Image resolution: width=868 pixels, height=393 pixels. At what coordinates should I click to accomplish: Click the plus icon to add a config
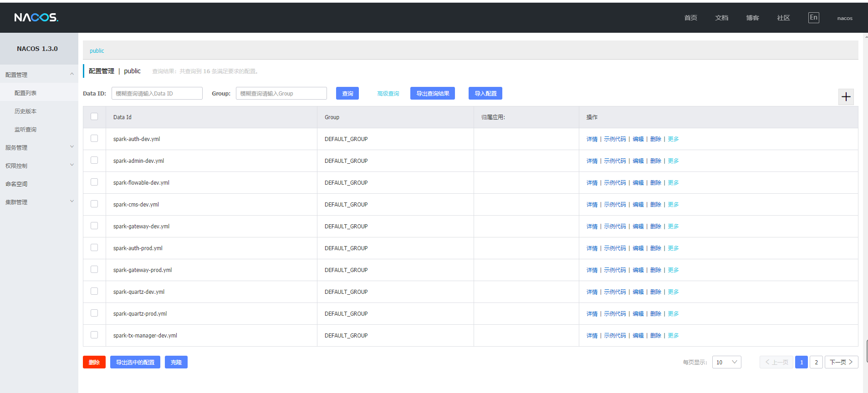[846, 97]
